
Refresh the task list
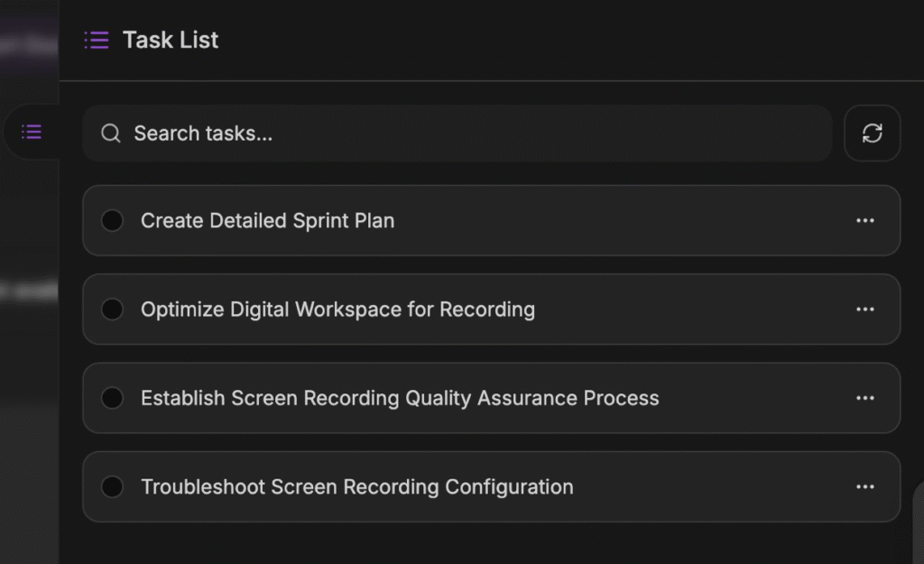[872, 134]
